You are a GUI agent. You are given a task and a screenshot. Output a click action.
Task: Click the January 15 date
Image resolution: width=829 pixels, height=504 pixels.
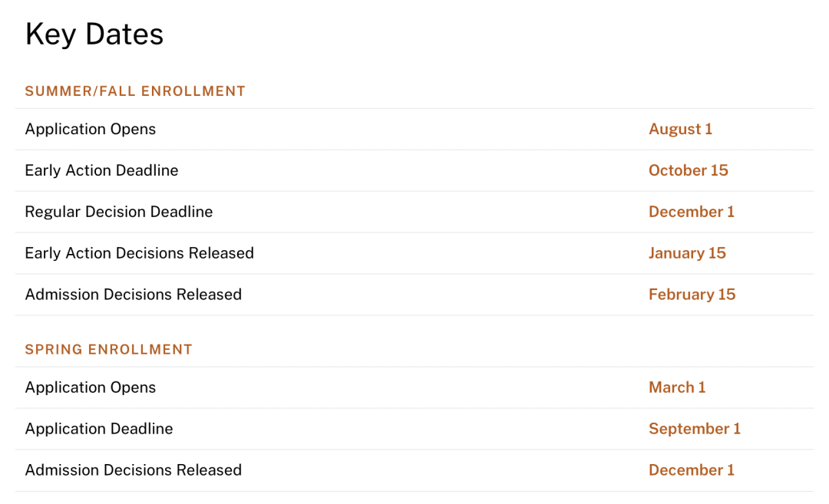(687, 254)
